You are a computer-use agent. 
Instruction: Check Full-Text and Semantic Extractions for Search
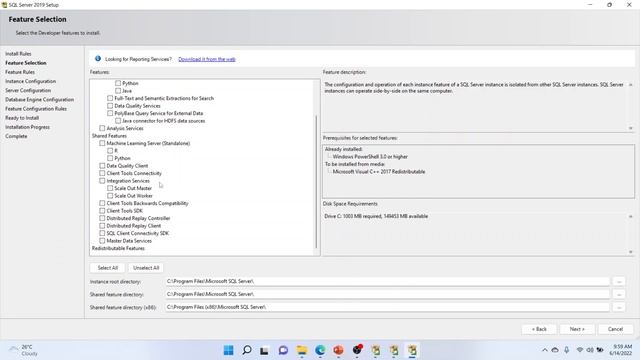point(110,98)
